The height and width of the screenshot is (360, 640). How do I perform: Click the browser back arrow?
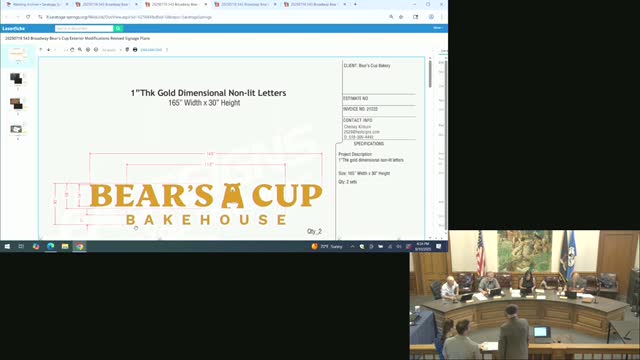pyautogui.click(x=7, y=17)
